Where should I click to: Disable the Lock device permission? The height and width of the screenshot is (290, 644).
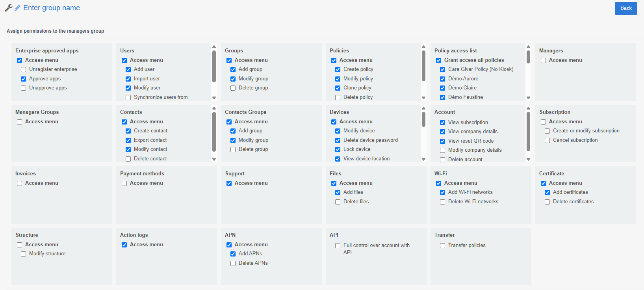pos(338,150)
